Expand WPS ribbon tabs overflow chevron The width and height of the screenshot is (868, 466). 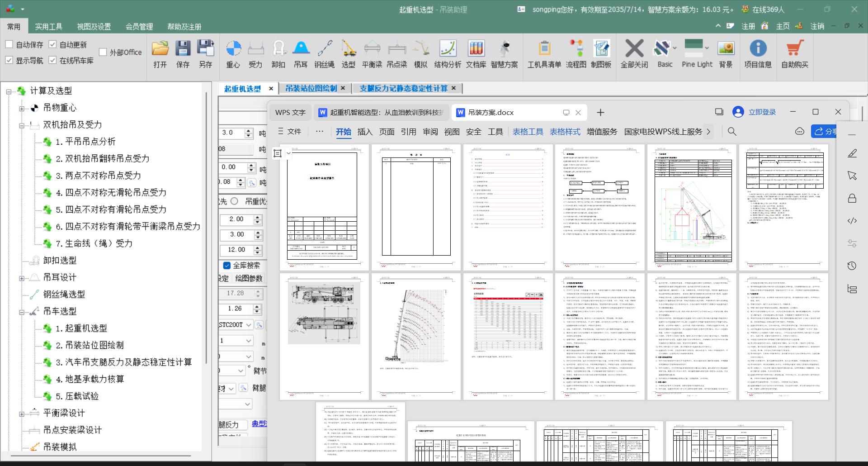(x=708, y=132)
